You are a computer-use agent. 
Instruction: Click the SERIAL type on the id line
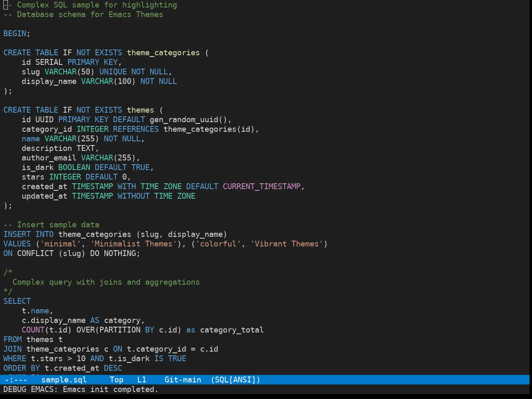(49, 62)
